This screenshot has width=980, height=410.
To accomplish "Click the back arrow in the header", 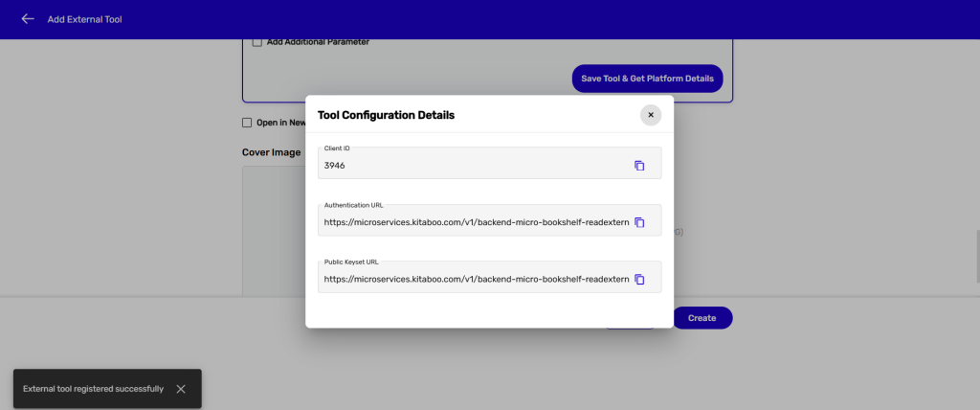I will click(x=28, y=19).
